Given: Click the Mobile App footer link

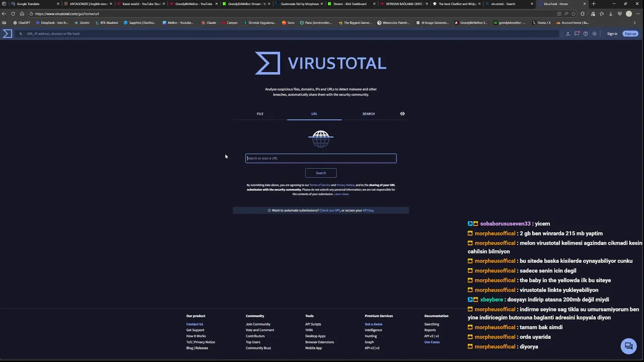Looking at the screenshot, I should coord(313,348).
